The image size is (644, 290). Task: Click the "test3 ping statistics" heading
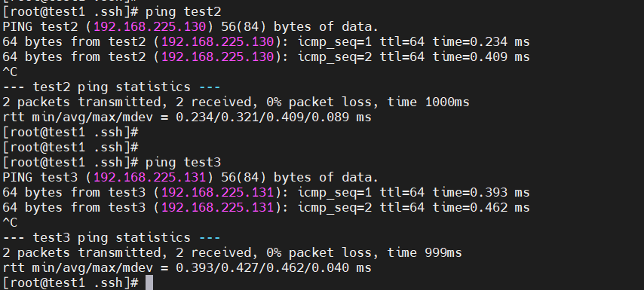pyautogui.click(x=112, y=238)
